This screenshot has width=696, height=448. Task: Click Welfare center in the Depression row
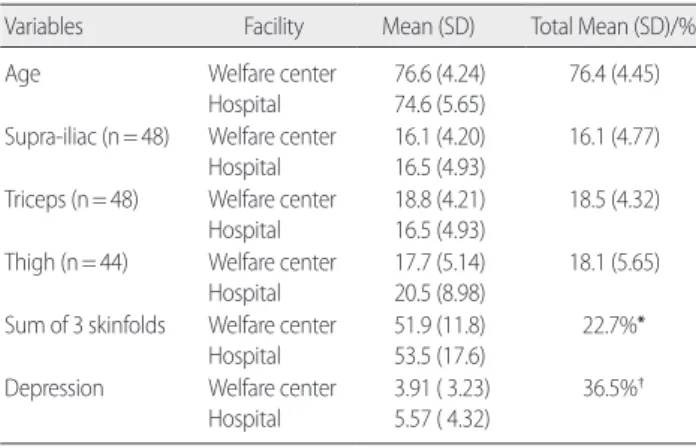click(273, 389)
